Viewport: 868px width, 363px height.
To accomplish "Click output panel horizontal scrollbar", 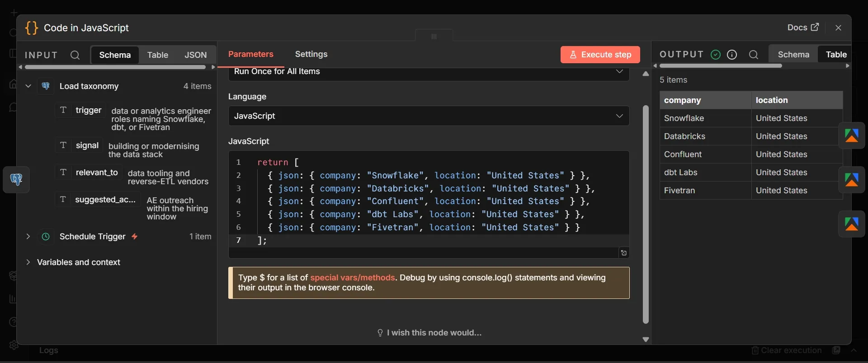I will 721,66.
